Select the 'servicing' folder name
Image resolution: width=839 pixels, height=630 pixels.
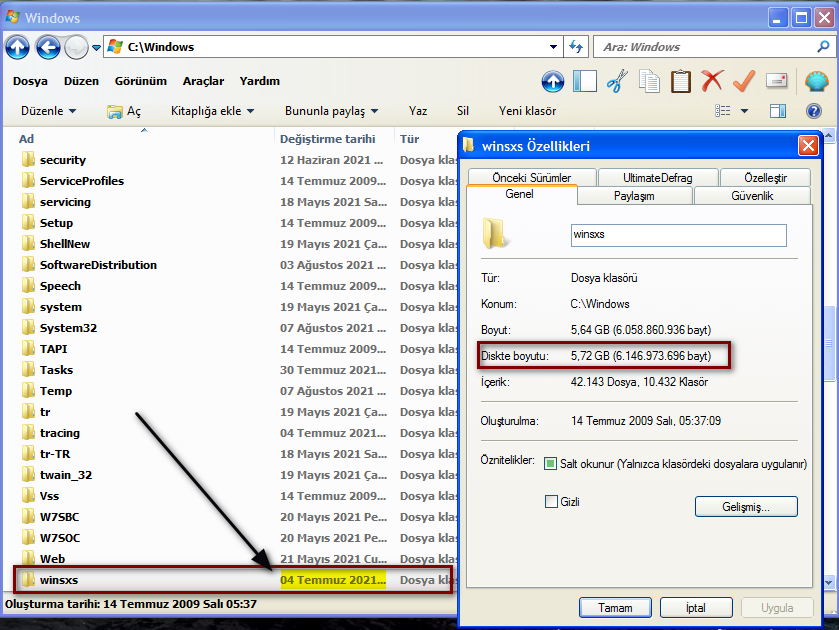(x=65, y=202)
